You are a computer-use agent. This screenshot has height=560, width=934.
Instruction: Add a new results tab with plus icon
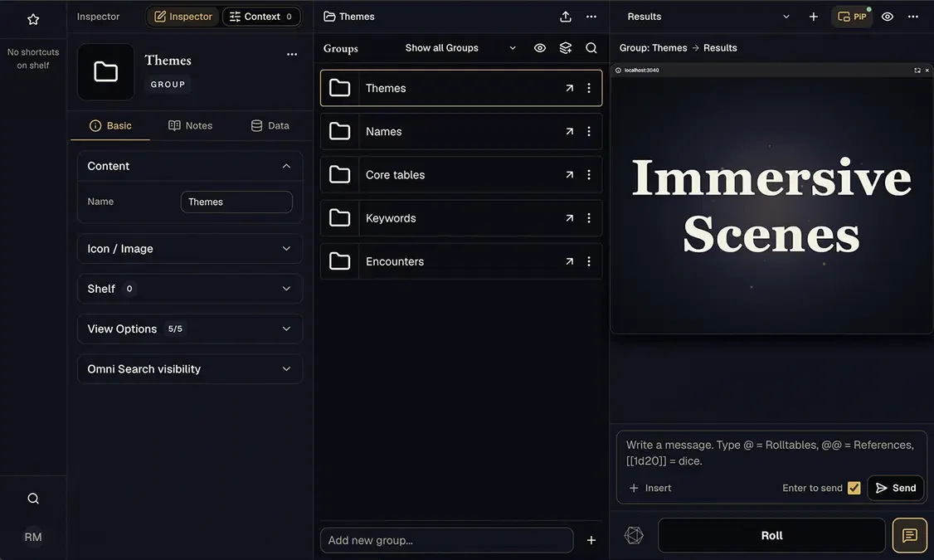813,17
